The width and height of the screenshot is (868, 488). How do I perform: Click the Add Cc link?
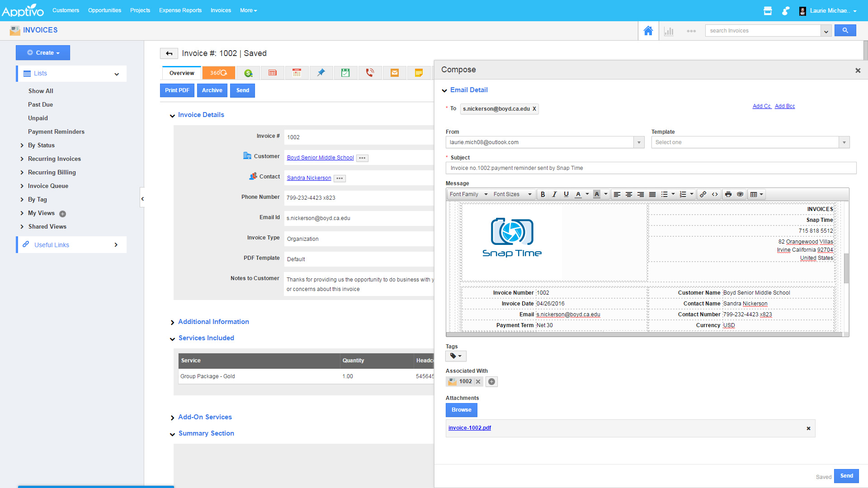coord(761,106)
